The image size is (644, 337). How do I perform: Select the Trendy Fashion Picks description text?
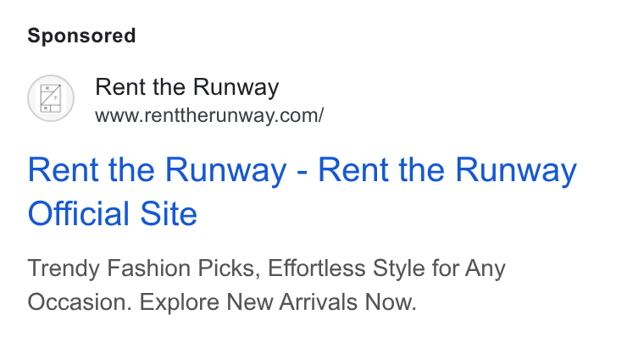point(144,268)
